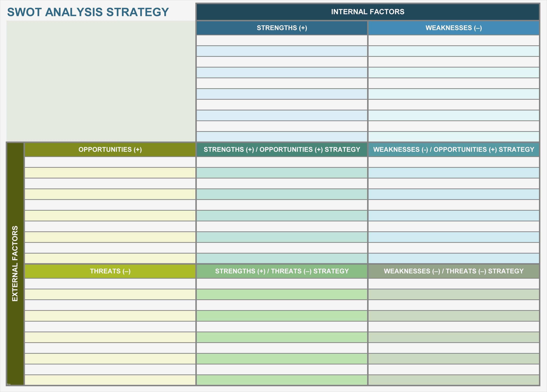Click the Weaknesses / Threats Strategy header

pyautogui.click(x=454, y=271)
